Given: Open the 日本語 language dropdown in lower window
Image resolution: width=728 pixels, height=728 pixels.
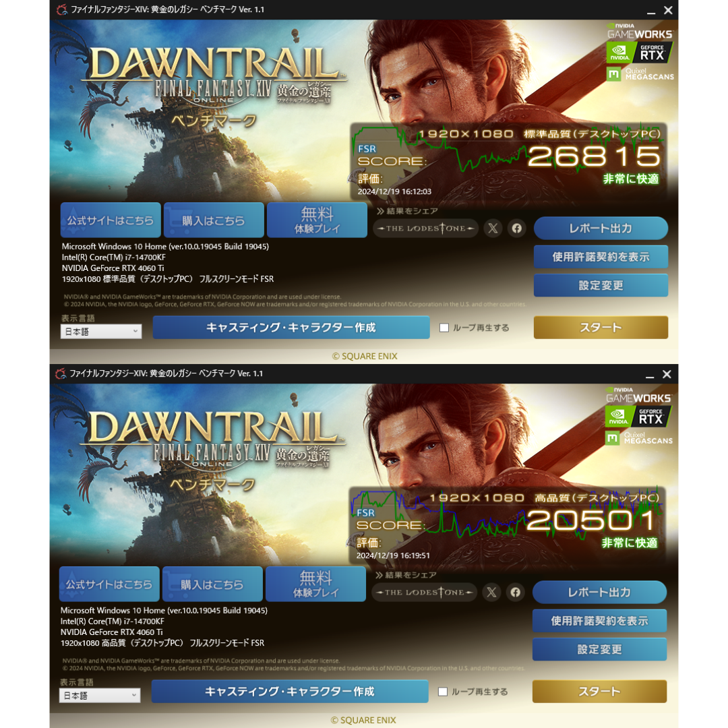Looking at the screenshot, I should tap(99, 696).
